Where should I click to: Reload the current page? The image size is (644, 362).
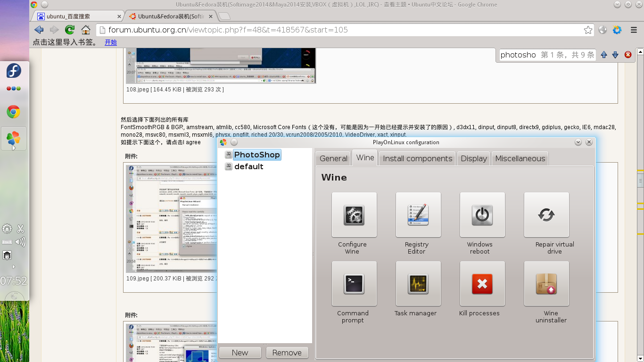(x=70, y=30)
